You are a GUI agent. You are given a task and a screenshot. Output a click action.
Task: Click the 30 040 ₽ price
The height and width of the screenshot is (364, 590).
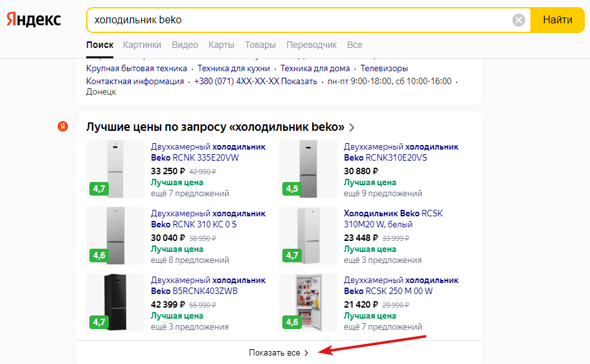coord(168,238)
